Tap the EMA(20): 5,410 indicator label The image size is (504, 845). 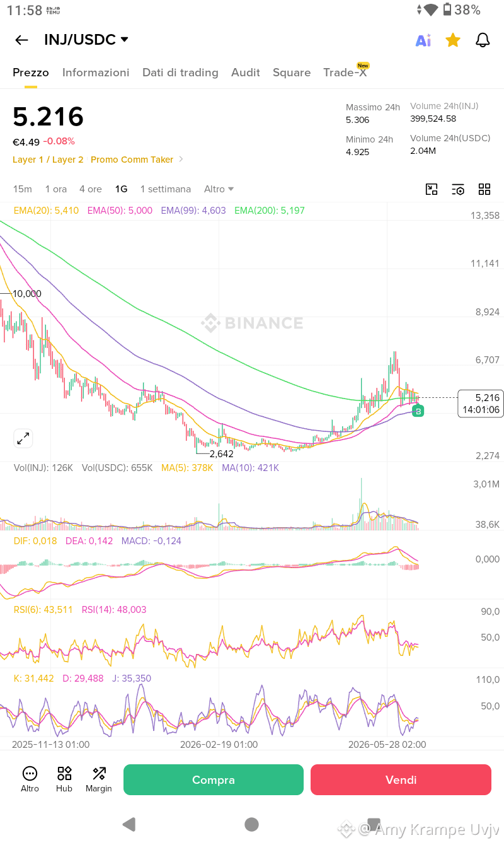(x=46, y=211)
